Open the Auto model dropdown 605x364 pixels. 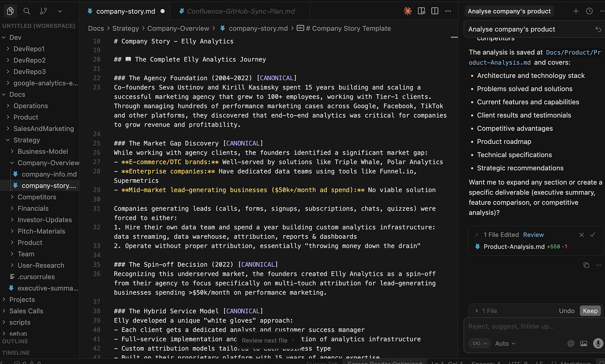click(x=505, y=344)
